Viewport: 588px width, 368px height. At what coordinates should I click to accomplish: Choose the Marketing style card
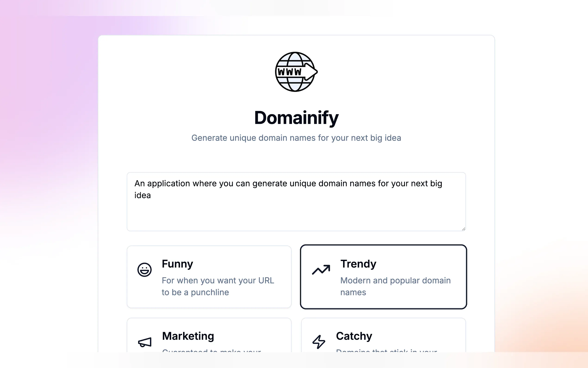pyautogui.click(x=209, y=336)
